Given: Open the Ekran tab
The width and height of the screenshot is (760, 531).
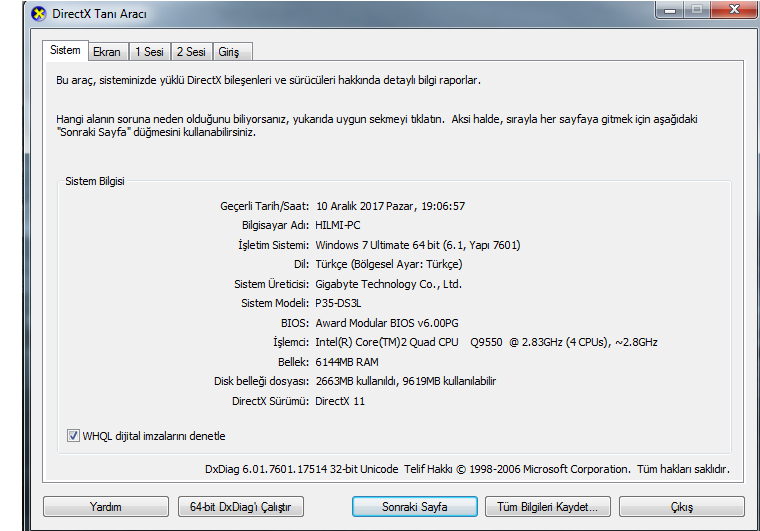Looking at the screenshot, I should (107, 52).
